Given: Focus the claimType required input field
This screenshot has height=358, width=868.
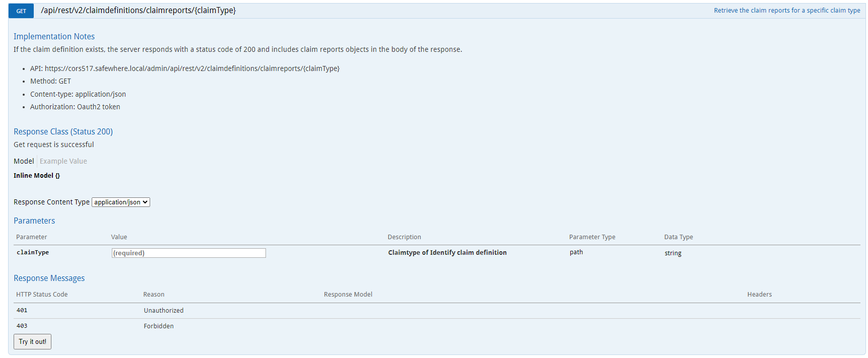Looking at the screenshot, I should tap(188, 253).
